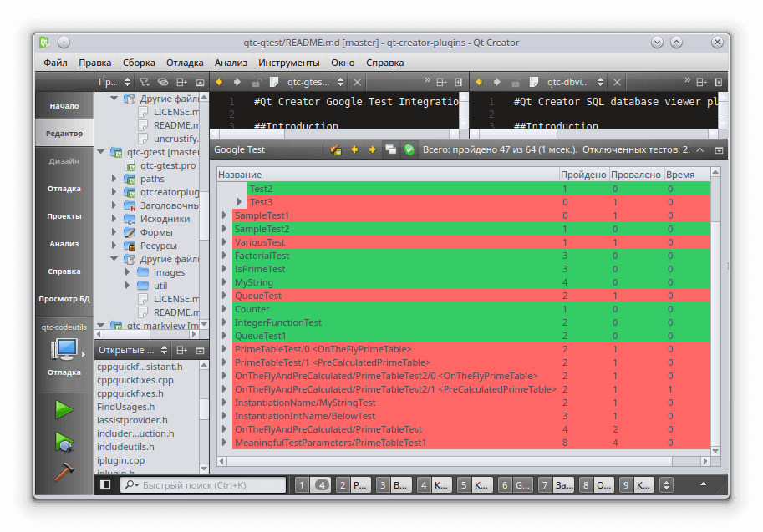Go back in the qtc-gtest editor
763x532 pixels.
coord(219,82)
